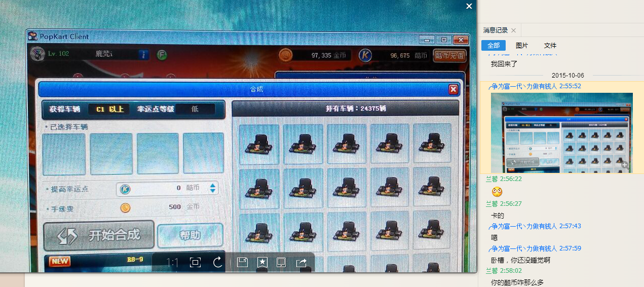The image size is (644, 287).
Task: Click the green F icon in the PopKart header
Action: click(162, 54)
